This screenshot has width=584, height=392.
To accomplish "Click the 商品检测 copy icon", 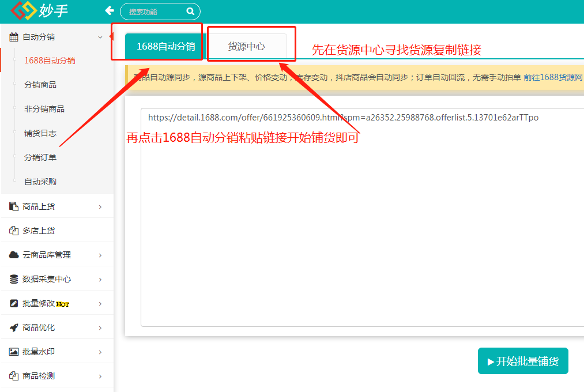I will click(x=14, y=376).
